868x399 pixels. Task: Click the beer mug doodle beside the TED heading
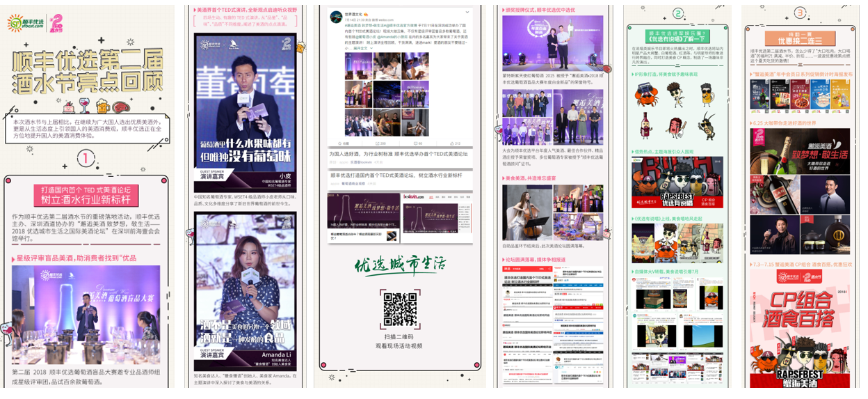tap(301, 47)
